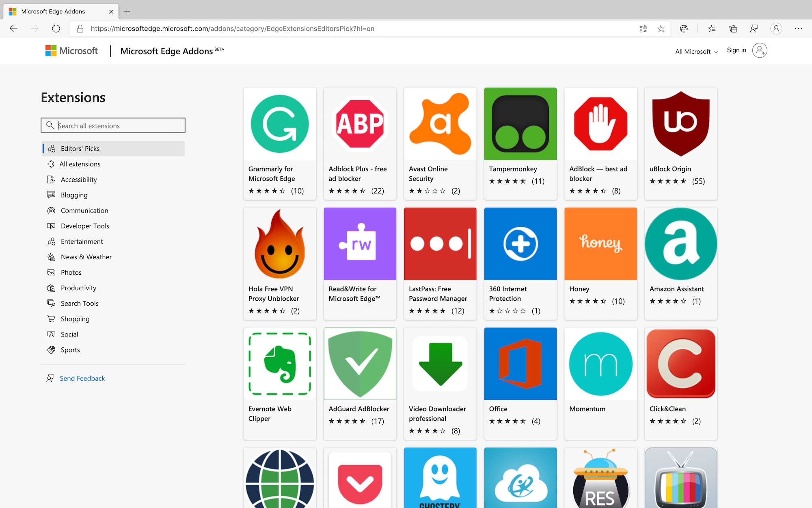Click the Accessibility category icon
The image size is (812, 508).
(x=51, y=179)
